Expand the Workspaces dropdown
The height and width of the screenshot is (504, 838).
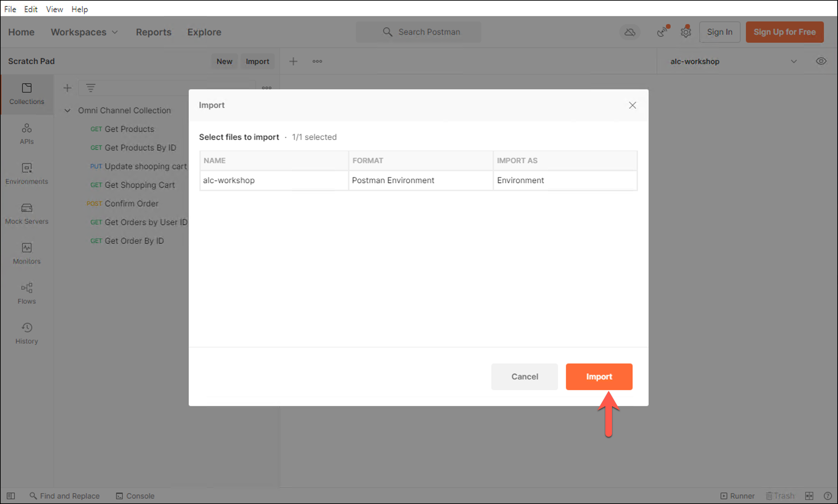tap(84, 32)
